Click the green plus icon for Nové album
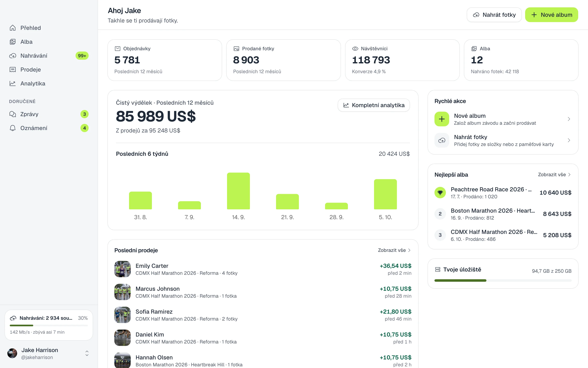The width and height of the screenshot is (588, 368). coord(442,119)
